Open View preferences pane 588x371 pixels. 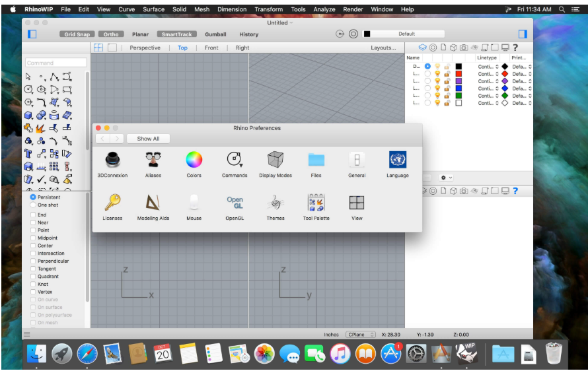point(357,207)
